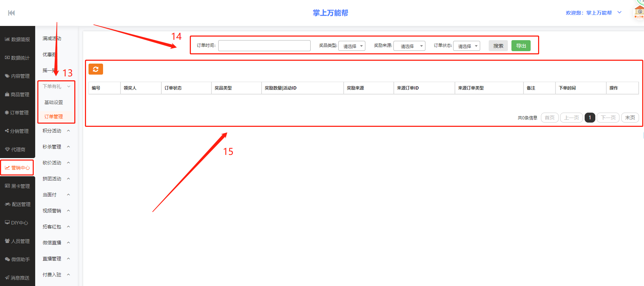The height and width of the screenshot is (286, 644).
Task: Open the 奖品类型 dropdown
Action: point(351,46)
